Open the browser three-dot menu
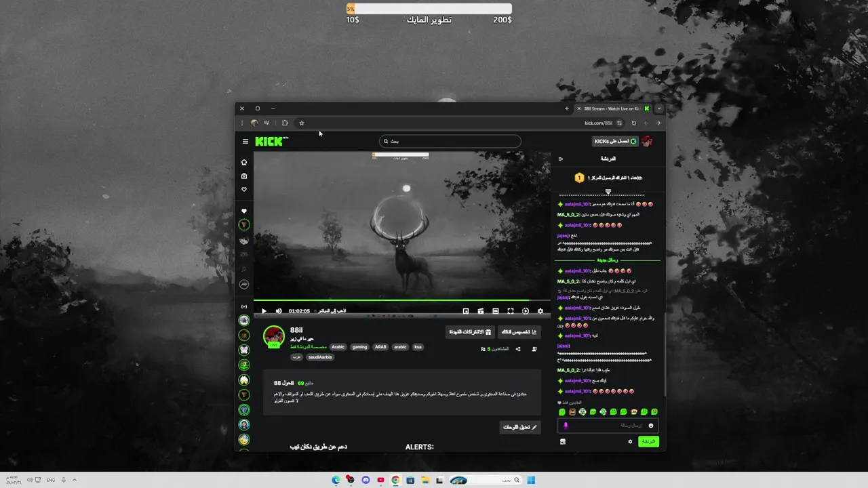 [242, 123]
